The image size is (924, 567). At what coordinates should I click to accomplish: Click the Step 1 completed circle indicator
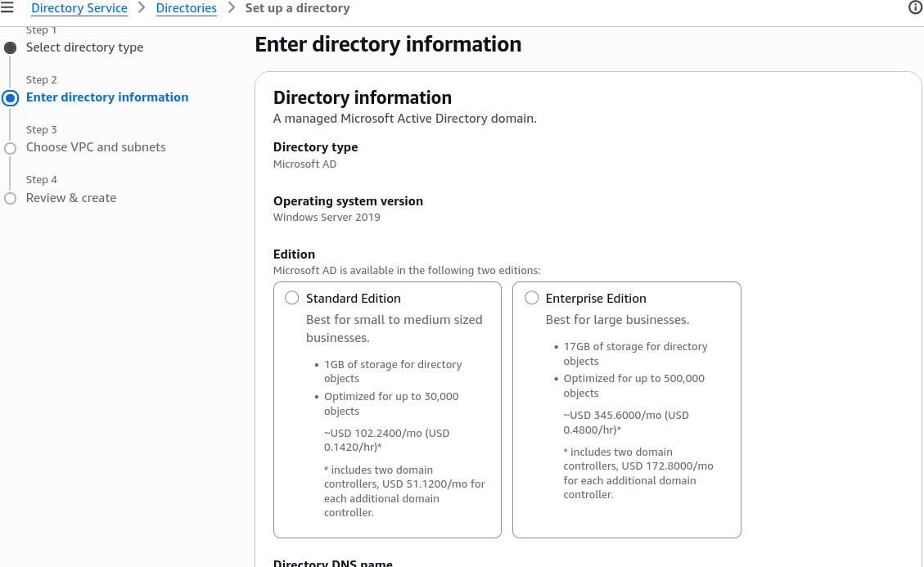click(10, 47)
